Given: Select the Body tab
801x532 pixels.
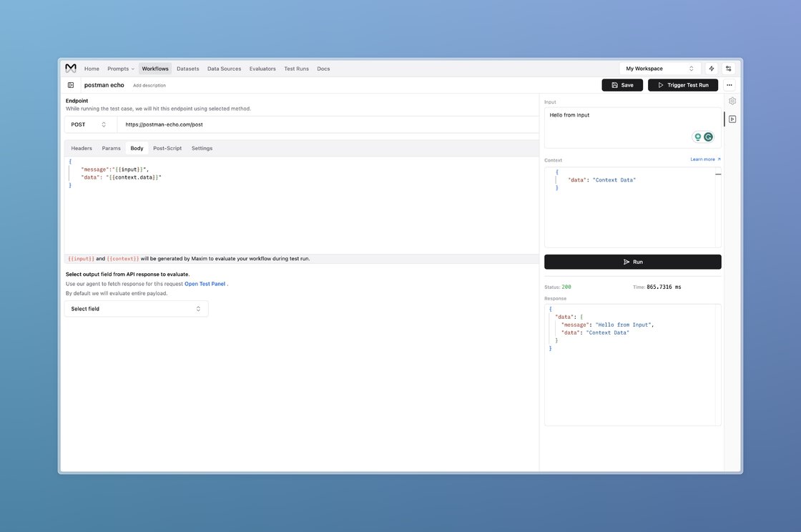Looking at the screenshot, I should point(137,148).
